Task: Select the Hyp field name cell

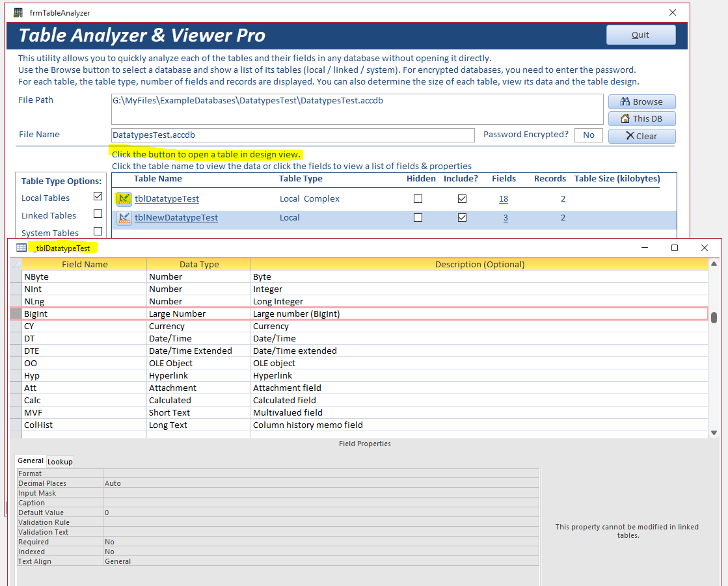Action: pos(85,375)
